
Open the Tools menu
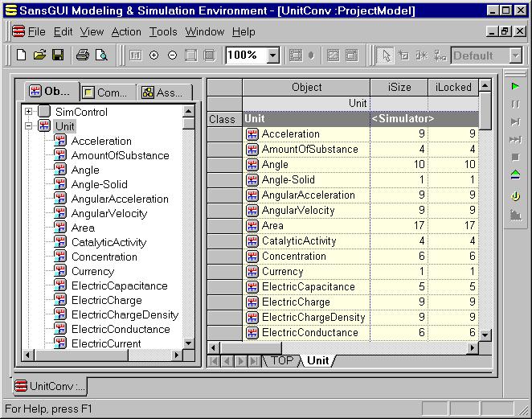pos(163,32)
